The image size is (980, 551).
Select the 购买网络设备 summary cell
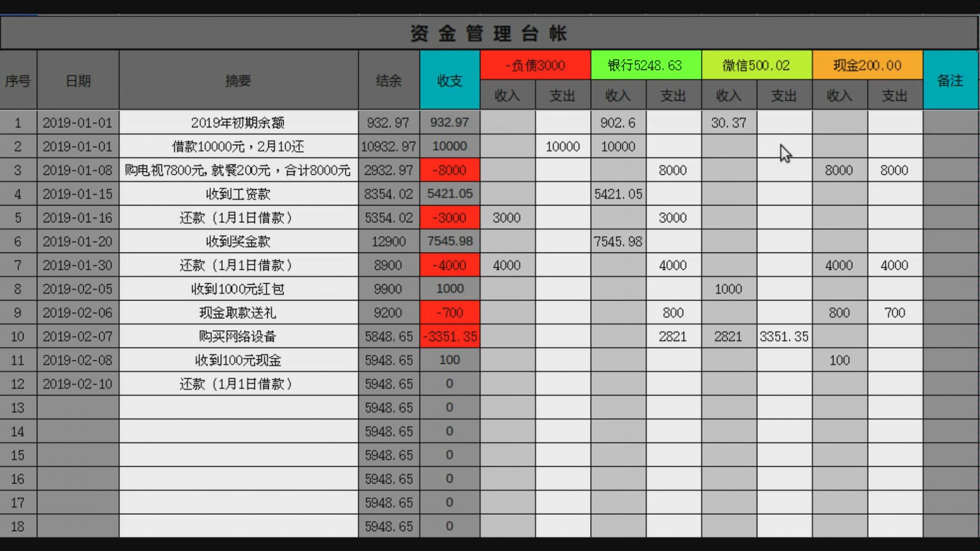[x=239, y=336]
